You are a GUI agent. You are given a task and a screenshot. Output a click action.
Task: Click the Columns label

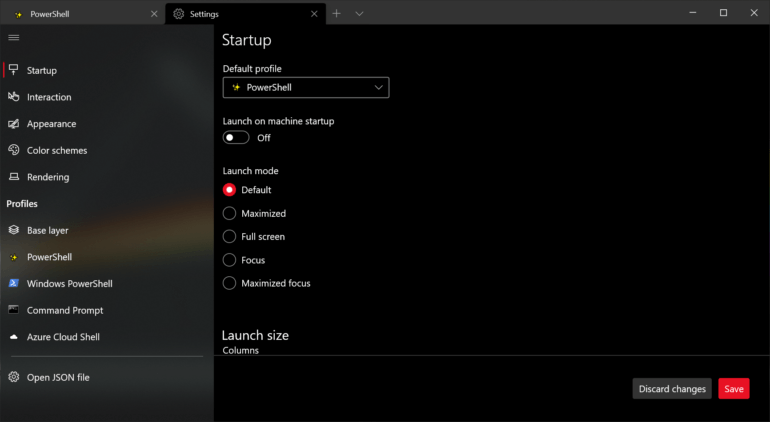pos(241,350)
